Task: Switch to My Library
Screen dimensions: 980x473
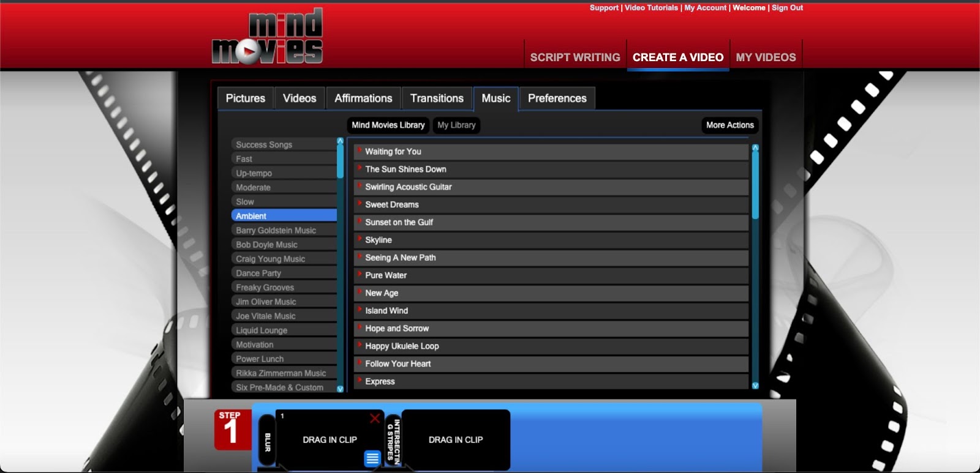Action: tap(456, 125)
